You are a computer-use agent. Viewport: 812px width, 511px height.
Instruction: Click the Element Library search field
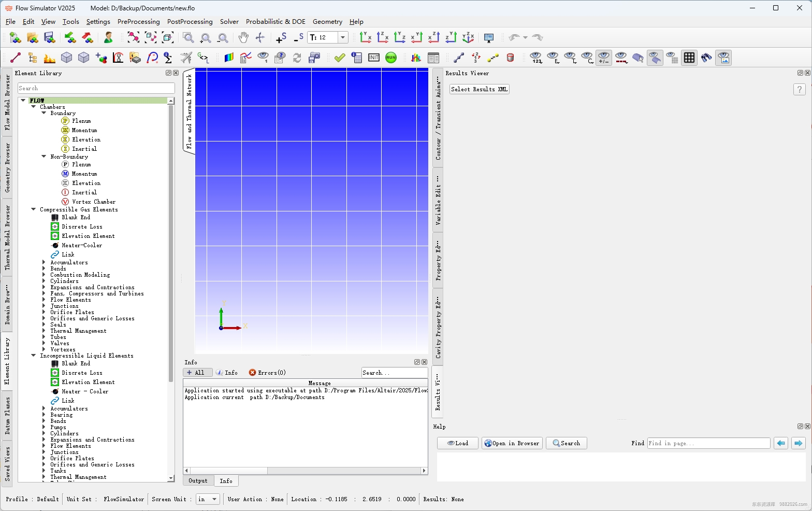96,88
